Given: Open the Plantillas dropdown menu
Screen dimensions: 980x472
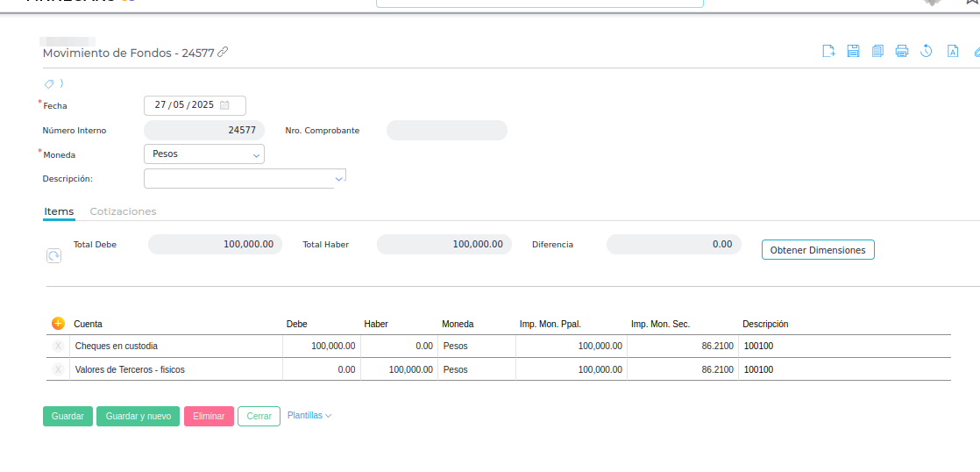Looking at the screenshot, I should tap(309, 416).
